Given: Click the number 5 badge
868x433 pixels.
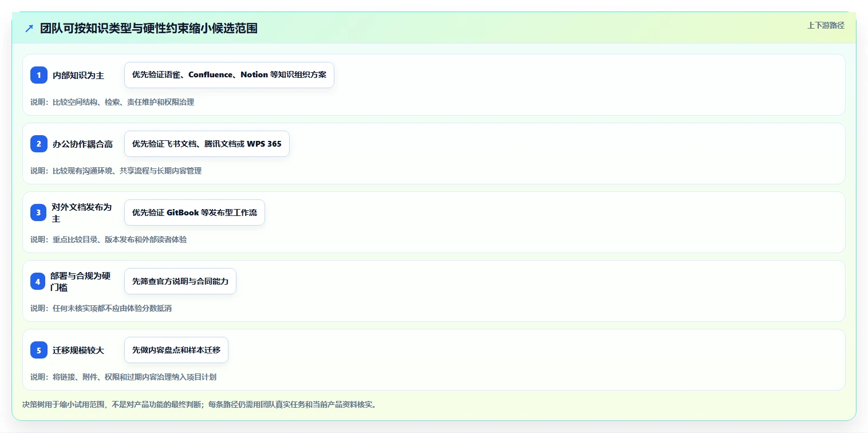Looking at the screenshot, I should [39, 350].
